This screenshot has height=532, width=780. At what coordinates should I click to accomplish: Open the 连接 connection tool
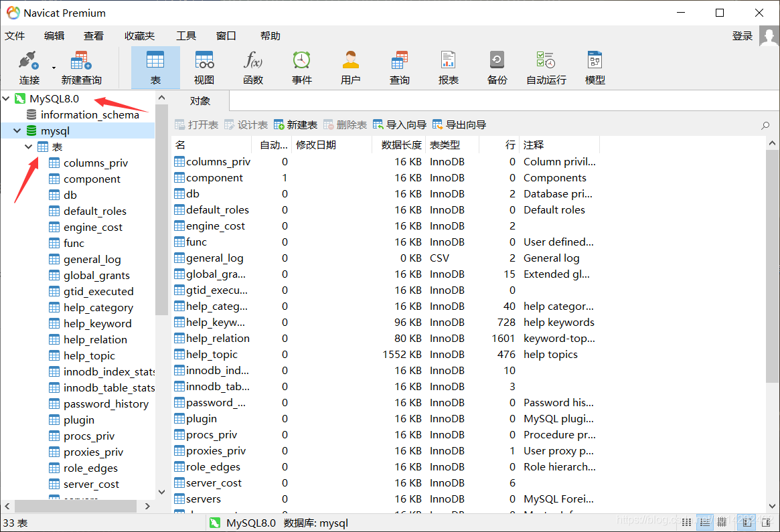point(29,68)
